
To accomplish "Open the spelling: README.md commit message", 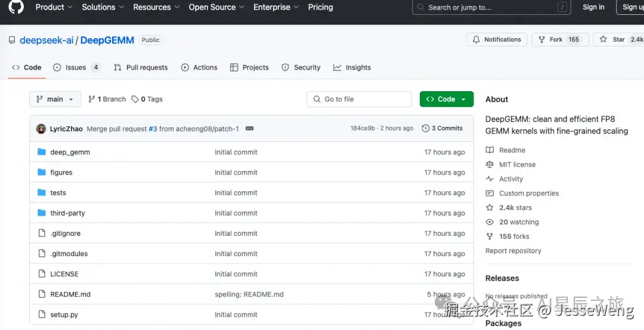I will 249,294.
